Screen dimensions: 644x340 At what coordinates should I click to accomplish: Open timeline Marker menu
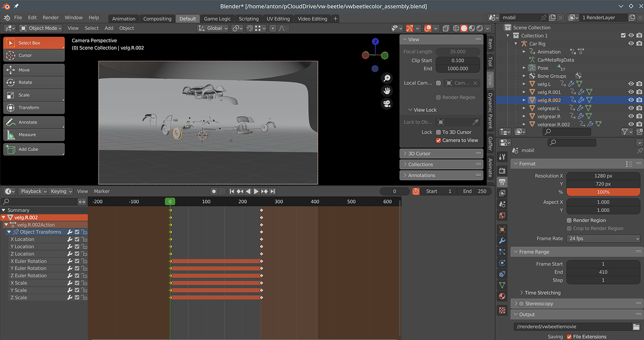[x=101, y=191]
